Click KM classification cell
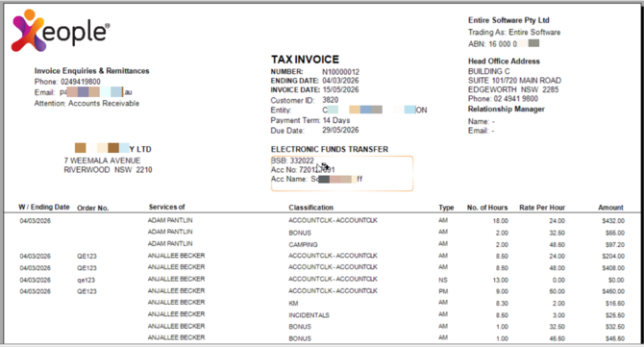 point(293,304)
